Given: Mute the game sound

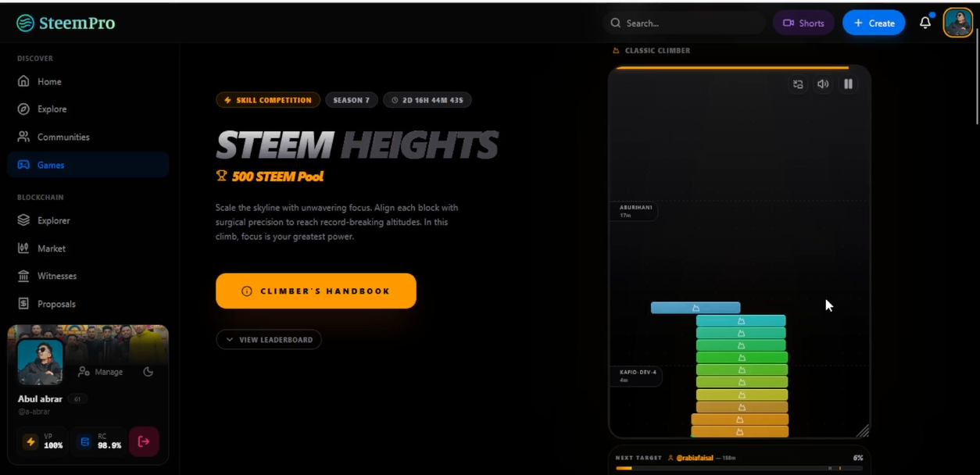Looking at the screenshot, I should coord(823,84).
